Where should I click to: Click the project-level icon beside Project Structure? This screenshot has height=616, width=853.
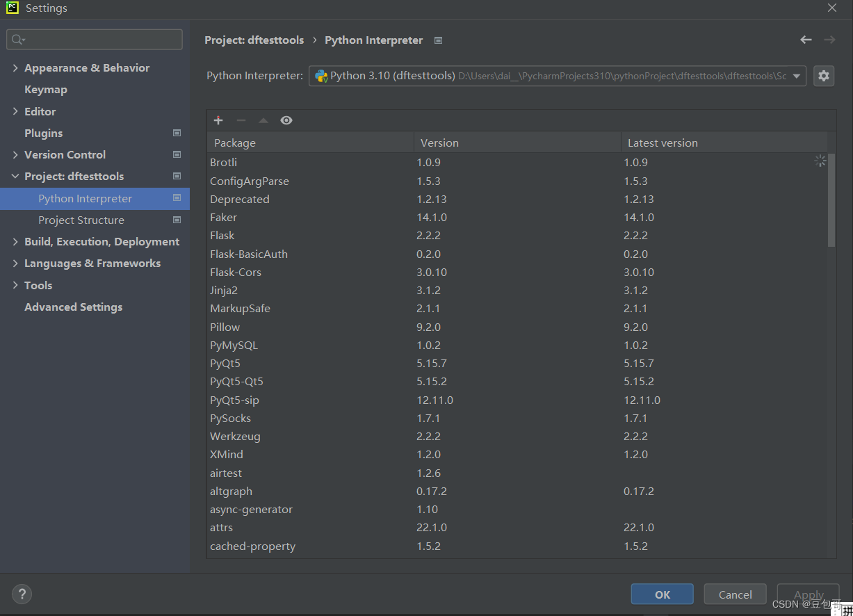click(177, 220)
